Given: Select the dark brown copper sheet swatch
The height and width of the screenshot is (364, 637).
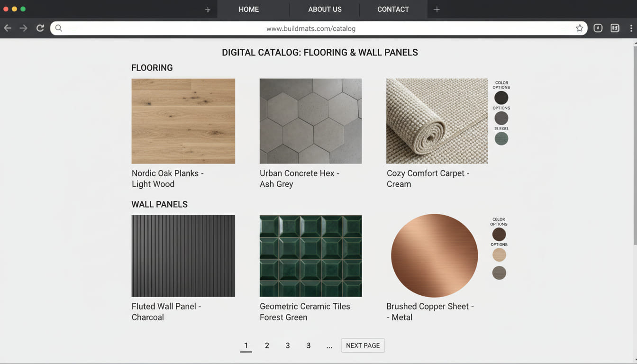Looking at the screenshot, I should point(499,234).
